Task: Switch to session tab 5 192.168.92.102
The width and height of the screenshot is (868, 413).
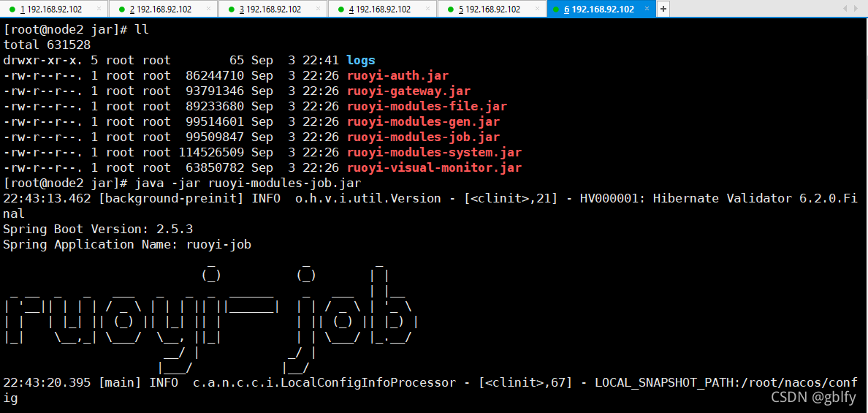Action: click(x=492, y=9)
